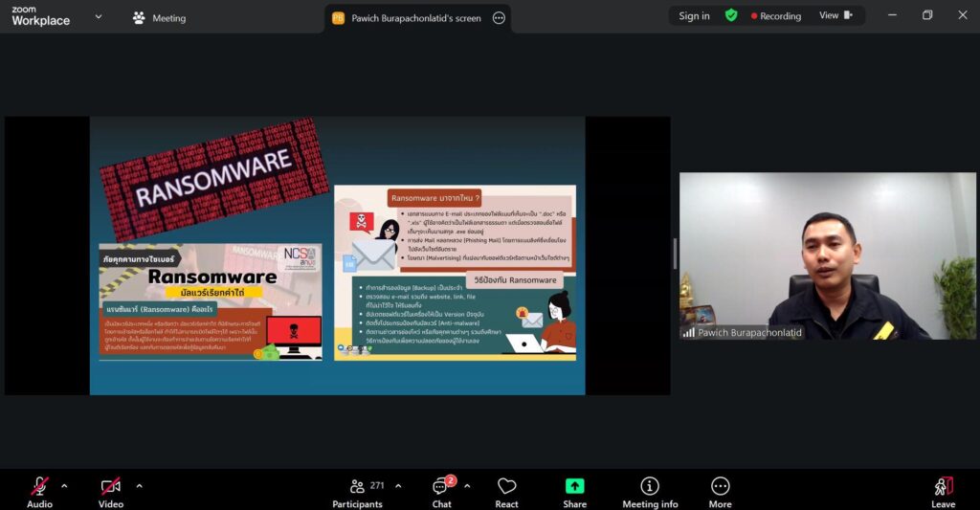This screenshot has width=980, height=510.
Task: Click the Sign in button
Action: [694, 16]
